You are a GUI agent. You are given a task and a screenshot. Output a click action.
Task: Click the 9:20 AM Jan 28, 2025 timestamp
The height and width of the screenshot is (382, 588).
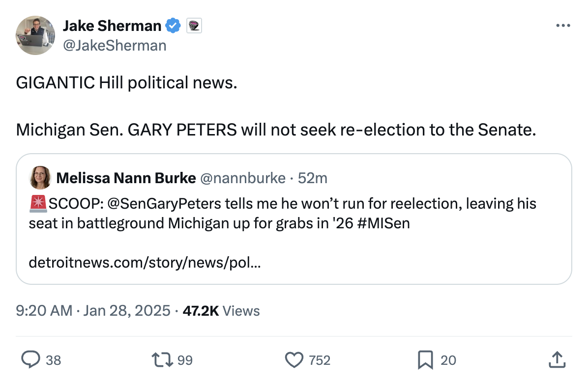93,310
